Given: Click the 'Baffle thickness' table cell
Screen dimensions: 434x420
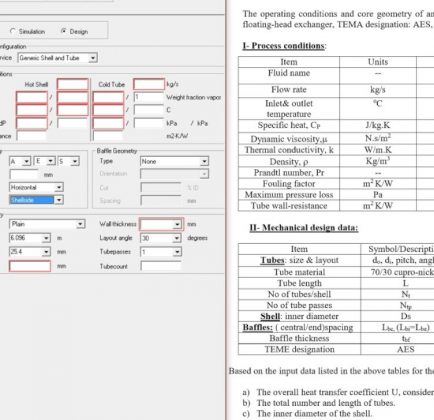Looking at the screenshot, I should click(x=299, y=338).
